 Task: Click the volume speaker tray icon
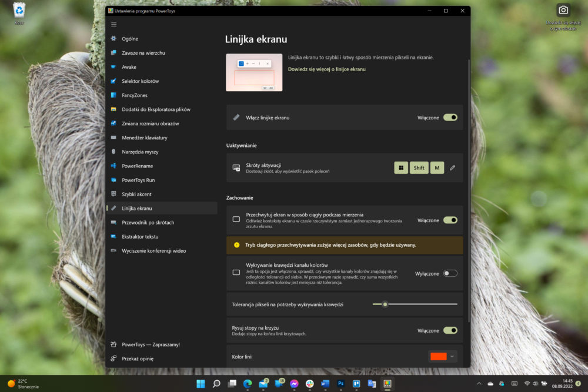click(x=535, y=384)
